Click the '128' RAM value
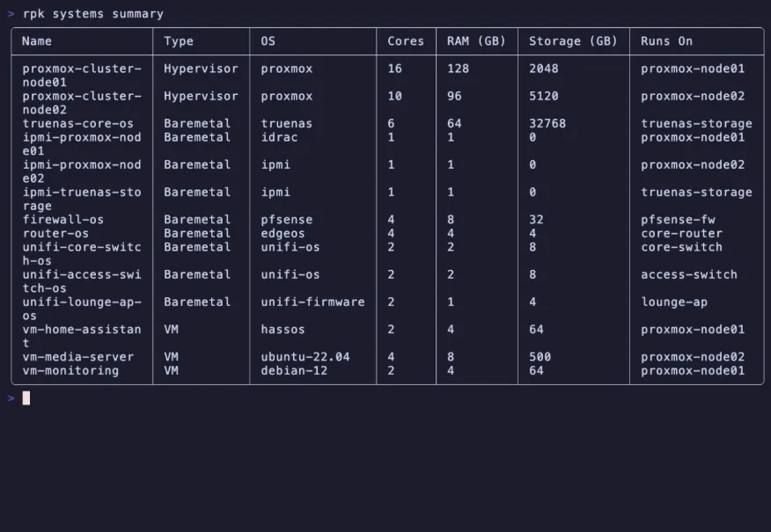The image size is (771, 532). point(458,69)
